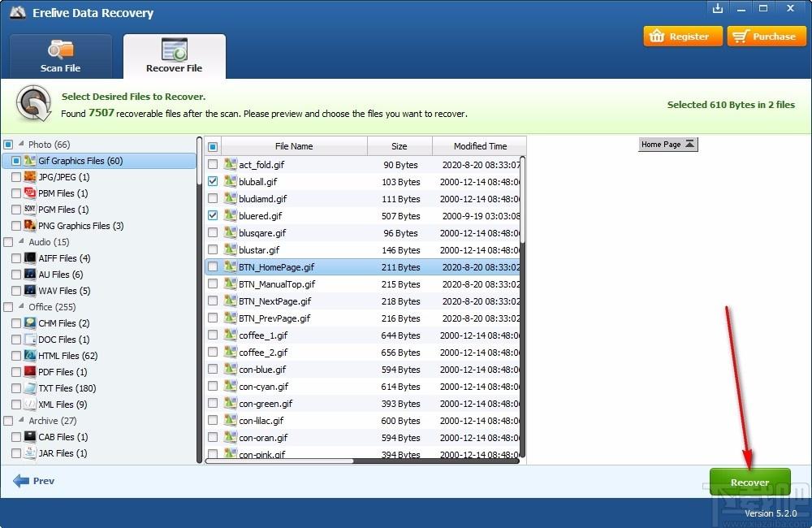Sort by the Modified Time column header
The image size is (812, 528).
(480, 146)
